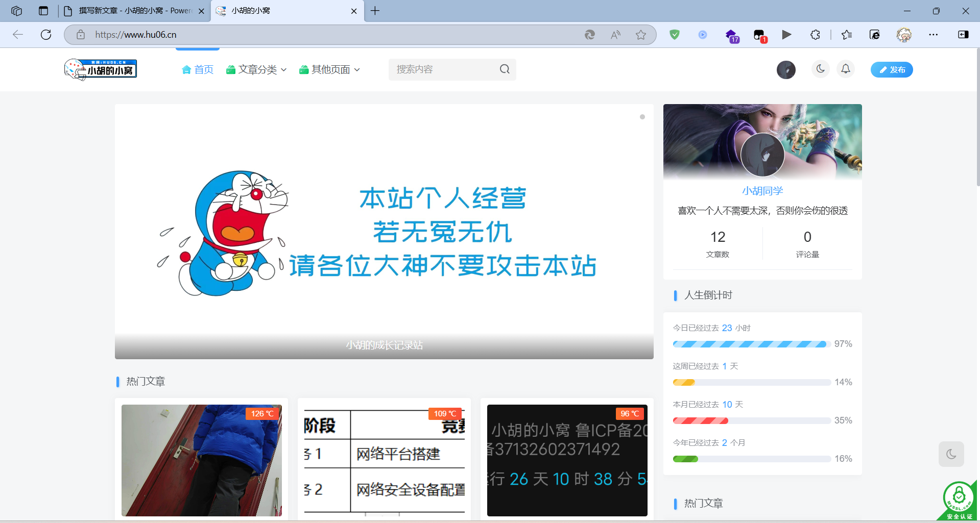The width and height of the screenshot is (980, 523).
Task: Switch to the 撰写新文章 browser tab
Action: [135, 11]
